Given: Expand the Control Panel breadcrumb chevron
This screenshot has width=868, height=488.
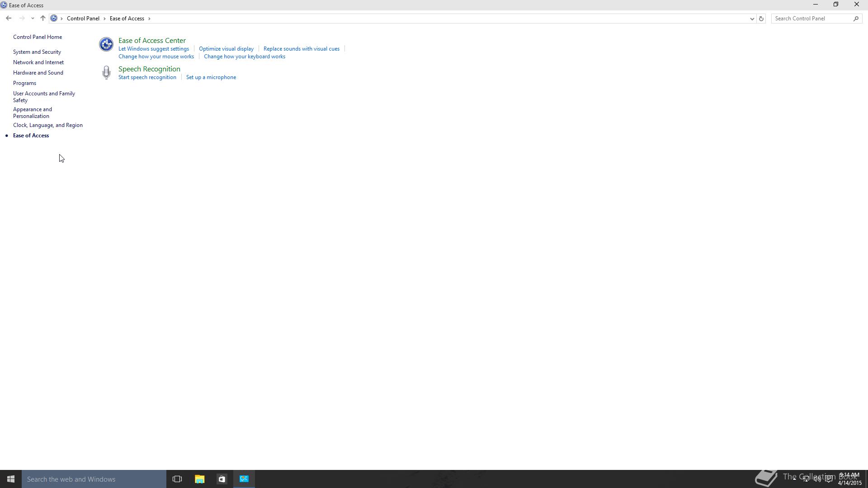Looking at the screenshot, I should (x=104, y=19).
